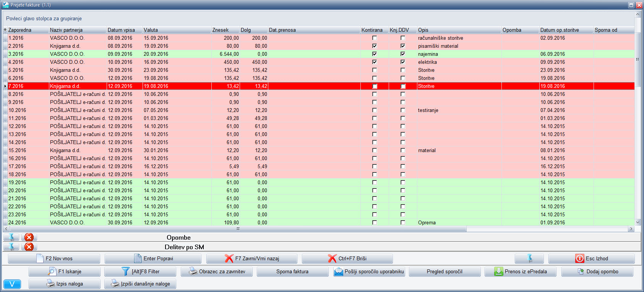Click the pin icon beside Opombe panel
Image resolution: width=644 pixels, height=292 pixels.
pos(11,237)
